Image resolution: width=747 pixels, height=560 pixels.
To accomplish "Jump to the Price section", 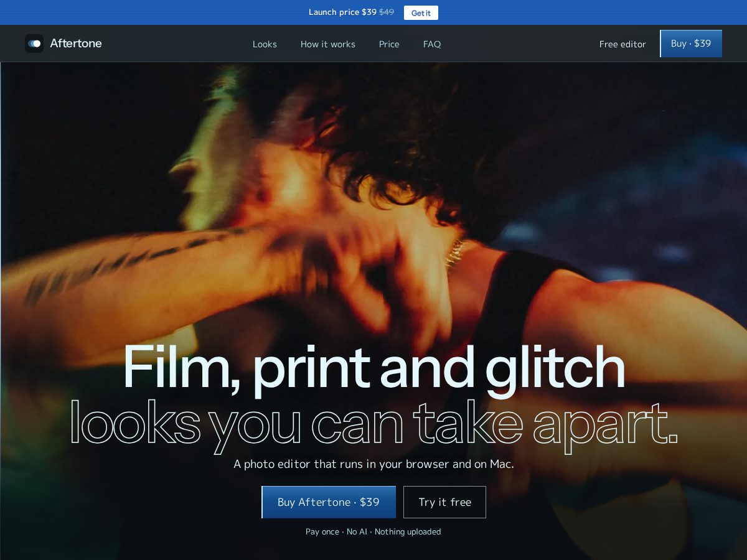I will [389, 44].
